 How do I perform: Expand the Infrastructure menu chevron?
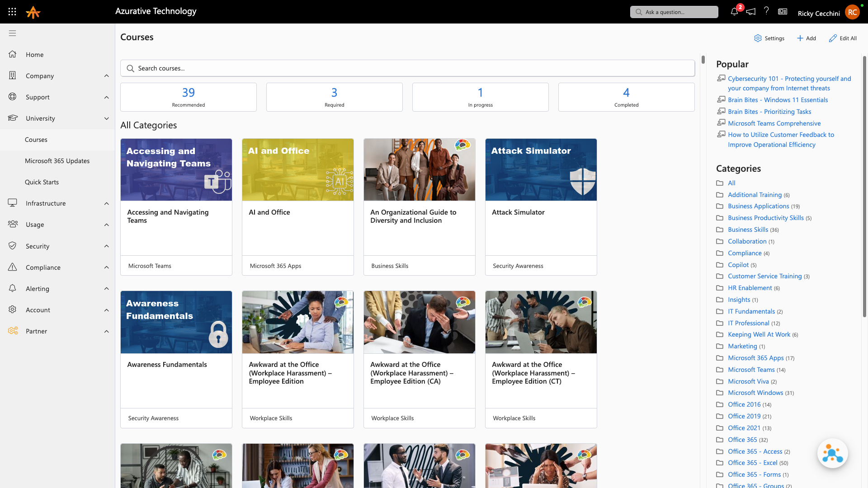coord(107,203)
